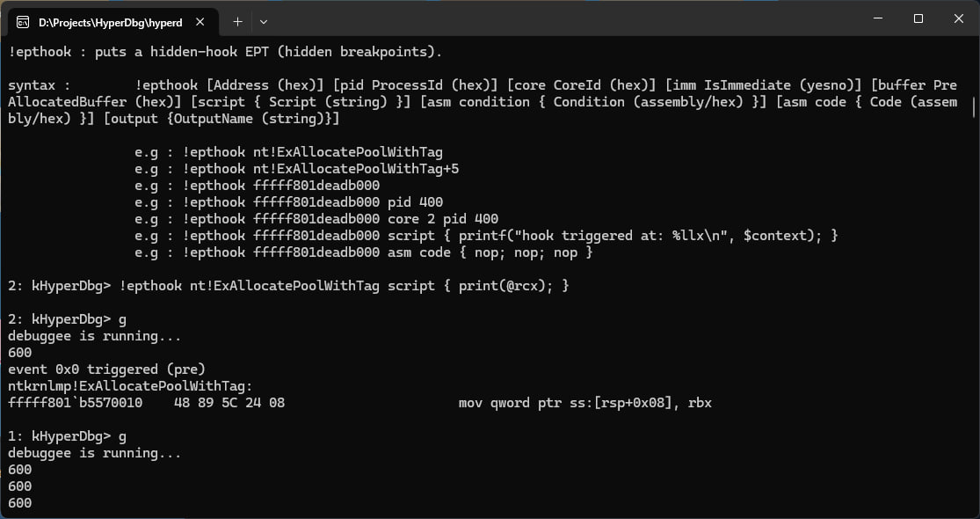Click the vertical scrollbar thumb

point(973,106)
